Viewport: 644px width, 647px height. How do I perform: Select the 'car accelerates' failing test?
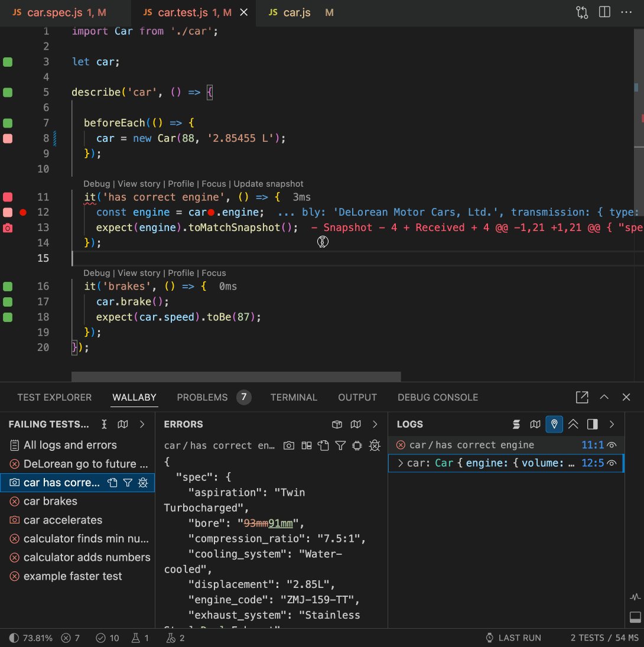(x=77, y=520)
